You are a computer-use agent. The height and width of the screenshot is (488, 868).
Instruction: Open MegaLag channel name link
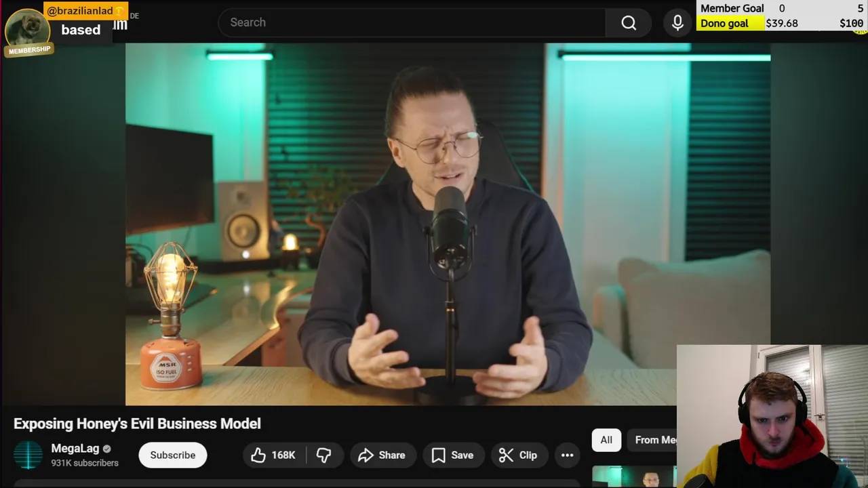(x=75, y=449)
